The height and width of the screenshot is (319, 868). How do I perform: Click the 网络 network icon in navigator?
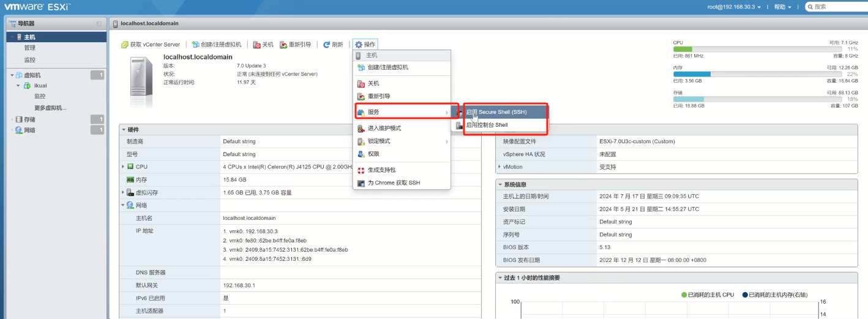tap(19, 130)
